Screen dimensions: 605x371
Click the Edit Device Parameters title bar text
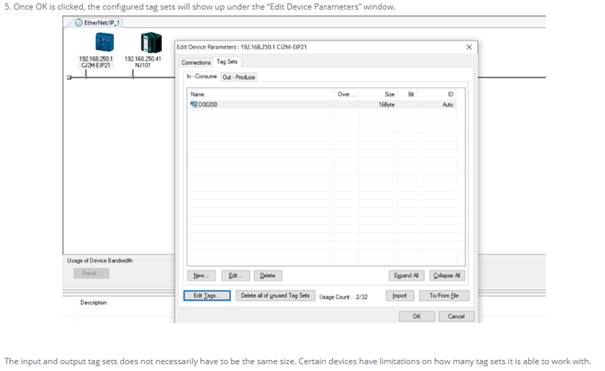tap(242, 47)
